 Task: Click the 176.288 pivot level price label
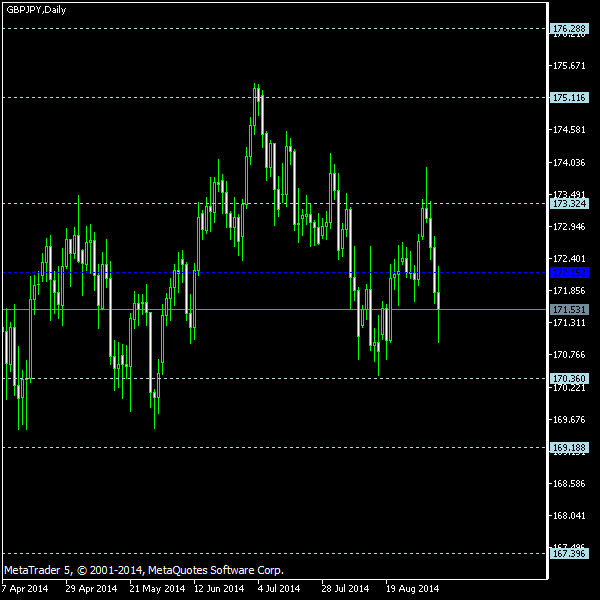coord(569,29)
